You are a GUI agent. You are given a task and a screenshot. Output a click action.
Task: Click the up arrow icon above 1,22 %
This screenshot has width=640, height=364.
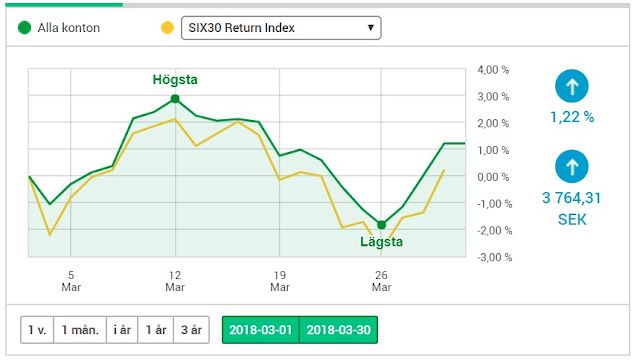tap(572, 86)
